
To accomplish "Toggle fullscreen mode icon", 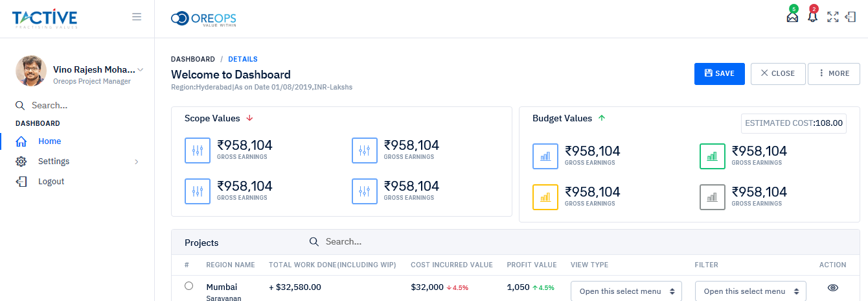I will point(833,18).
